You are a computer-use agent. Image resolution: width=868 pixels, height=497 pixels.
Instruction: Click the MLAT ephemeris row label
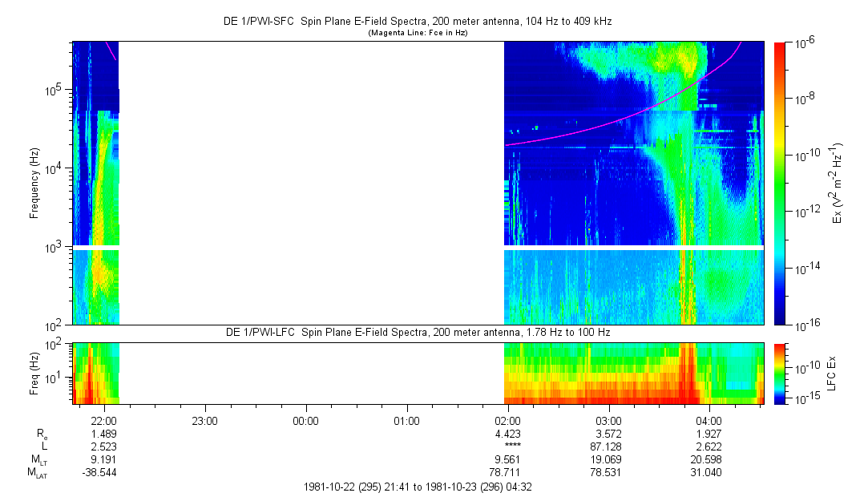coord(37,474)
